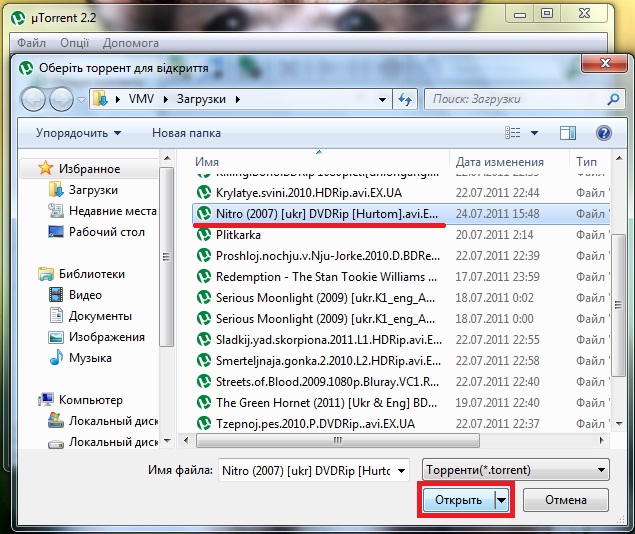Open the Упорядочить dropdown menu
Viewport: 635px width, 534px height.
click(79, 133)
